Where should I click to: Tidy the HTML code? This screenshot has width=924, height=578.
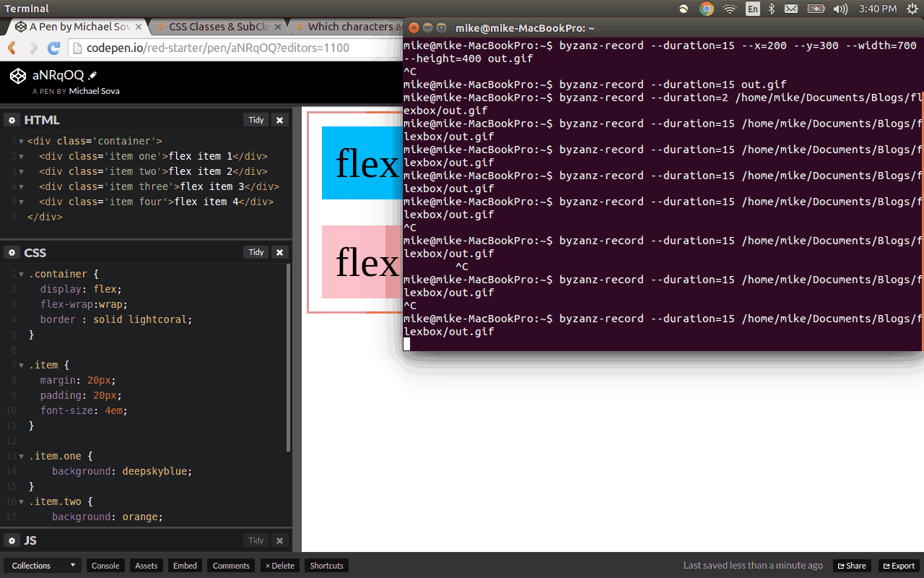(256, 120)
